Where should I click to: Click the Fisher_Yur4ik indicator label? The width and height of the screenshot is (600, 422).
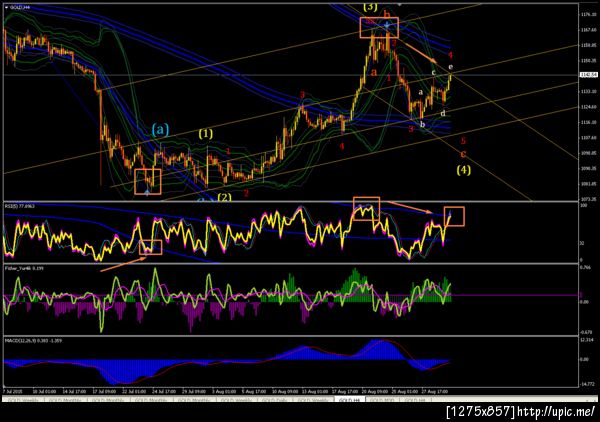(x=24, y=268)
